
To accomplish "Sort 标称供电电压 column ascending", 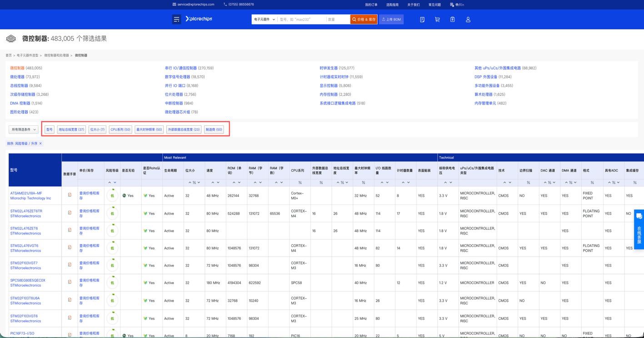I will click(445, 183).
